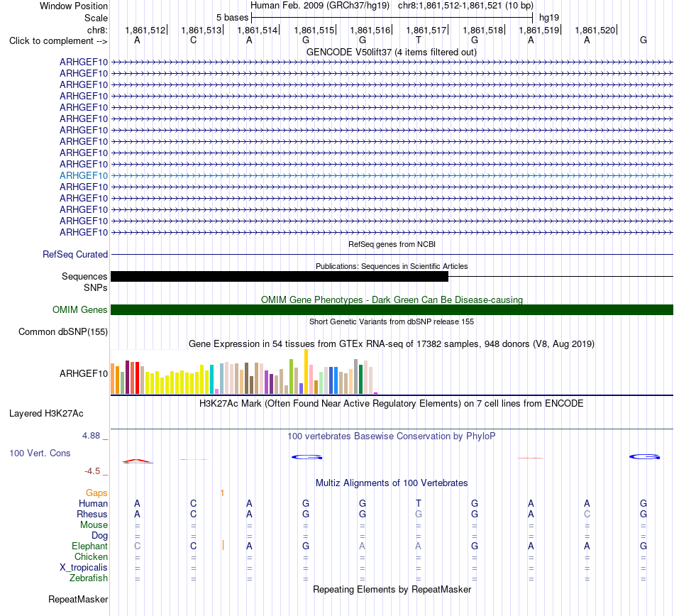Click the Scale label in ruler
Viewport: 674px width, 616px height.
(96, 18)
